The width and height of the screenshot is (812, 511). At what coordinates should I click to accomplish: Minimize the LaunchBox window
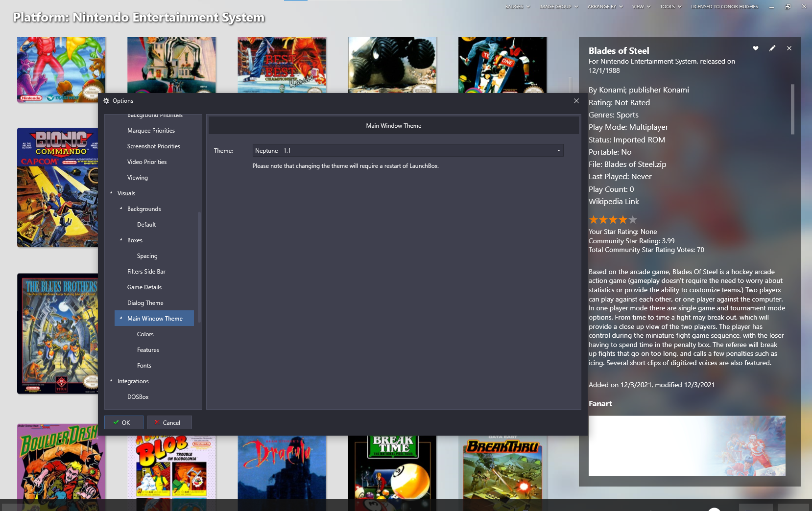point(771,7)
